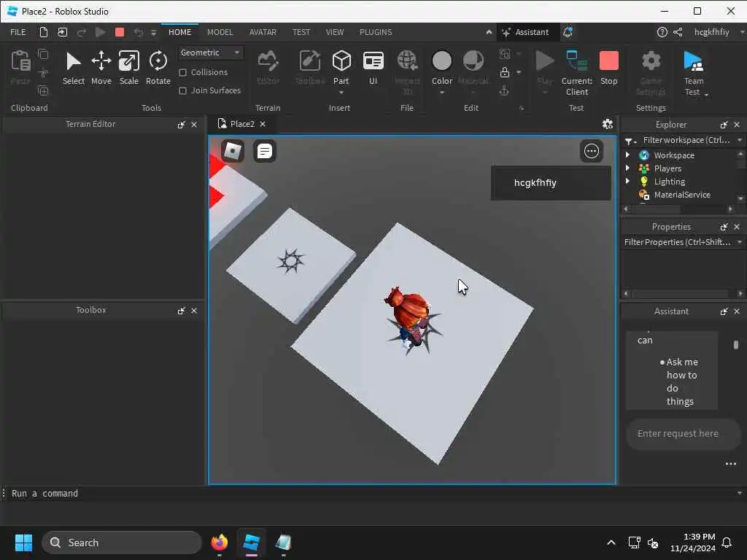Image resolution: width=747 pixels, height=560 pixels.
Task: Click the Filter workspace search field
Action: [686, 140]
